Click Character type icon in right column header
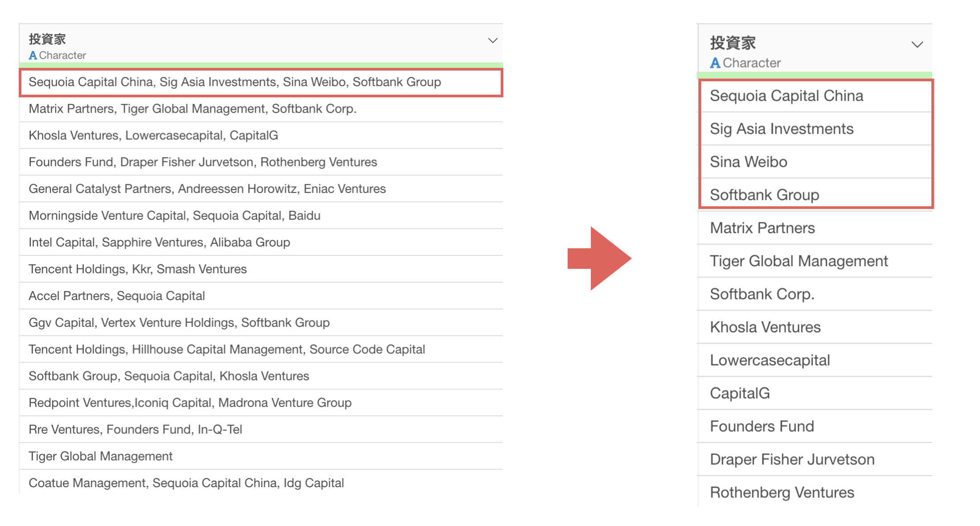Viewport: 980px width, 526px height. coord(715,63)
